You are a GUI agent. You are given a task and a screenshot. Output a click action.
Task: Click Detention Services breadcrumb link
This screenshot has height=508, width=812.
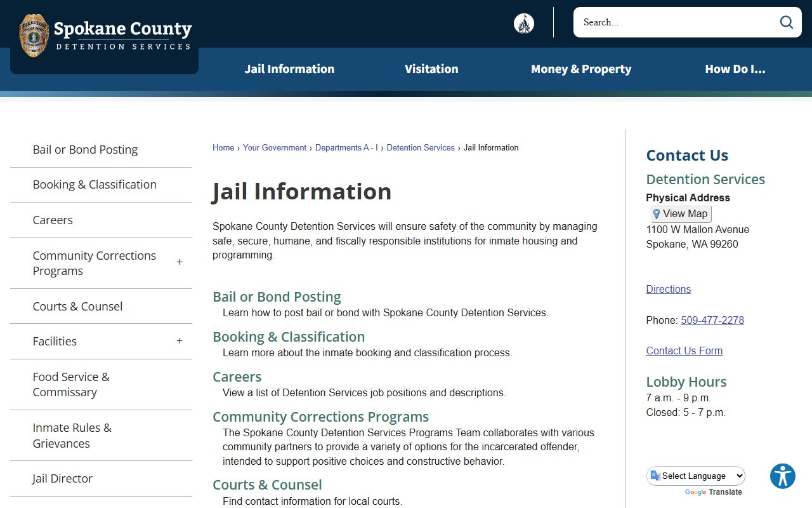[421, 148]
